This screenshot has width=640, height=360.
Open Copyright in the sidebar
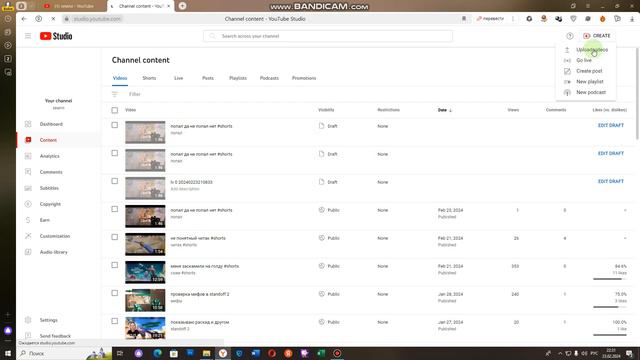click(50, 204)
